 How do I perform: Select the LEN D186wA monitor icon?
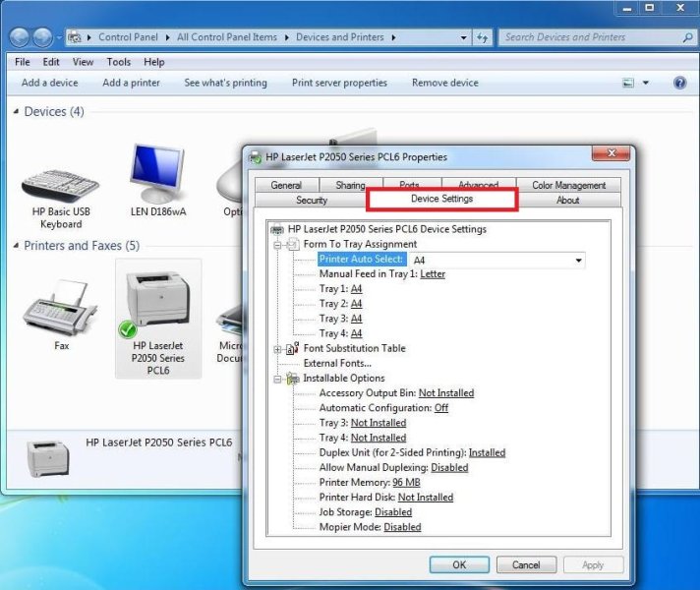coord(157,173)
